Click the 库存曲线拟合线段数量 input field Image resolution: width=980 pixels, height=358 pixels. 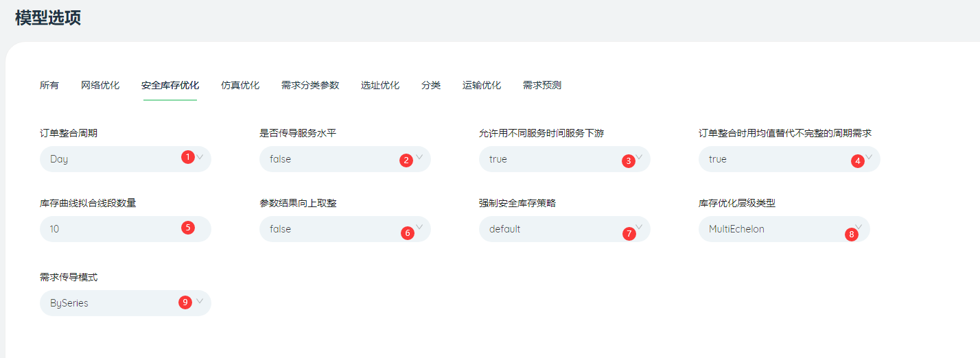(126, 229)
